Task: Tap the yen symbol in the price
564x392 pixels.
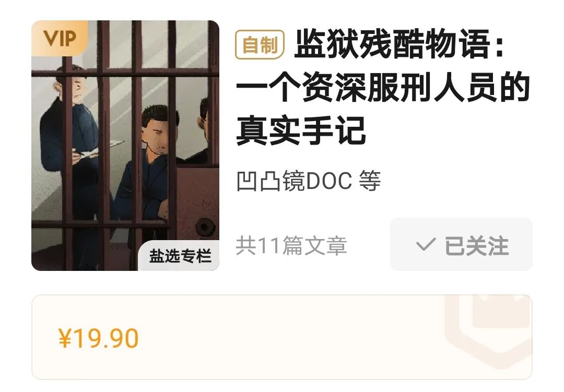Action: 64,338
